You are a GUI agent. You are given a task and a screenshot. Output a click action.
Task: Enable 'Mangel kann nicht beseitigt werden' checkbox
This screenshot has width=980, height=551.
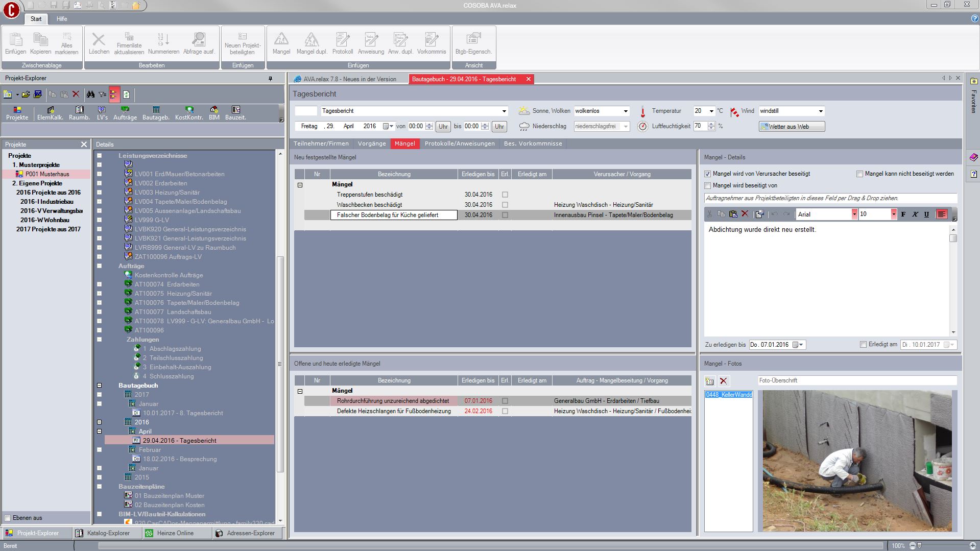pyautogui.click(x=859, y=174)
